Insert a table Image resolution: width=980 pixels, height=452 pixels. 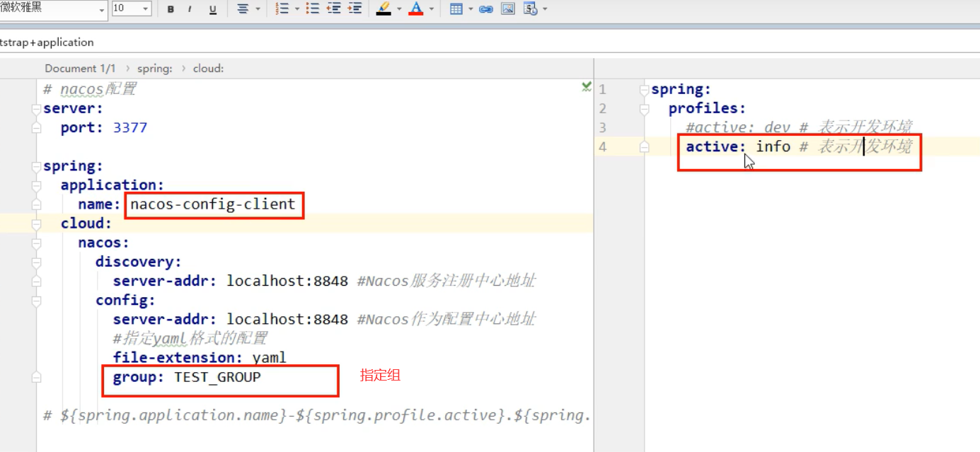[x=456, y=9]
